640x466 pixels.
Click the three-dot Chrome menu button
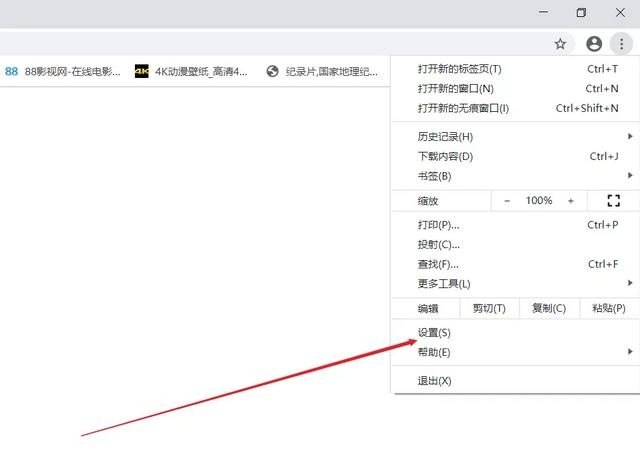click(621, 44)
